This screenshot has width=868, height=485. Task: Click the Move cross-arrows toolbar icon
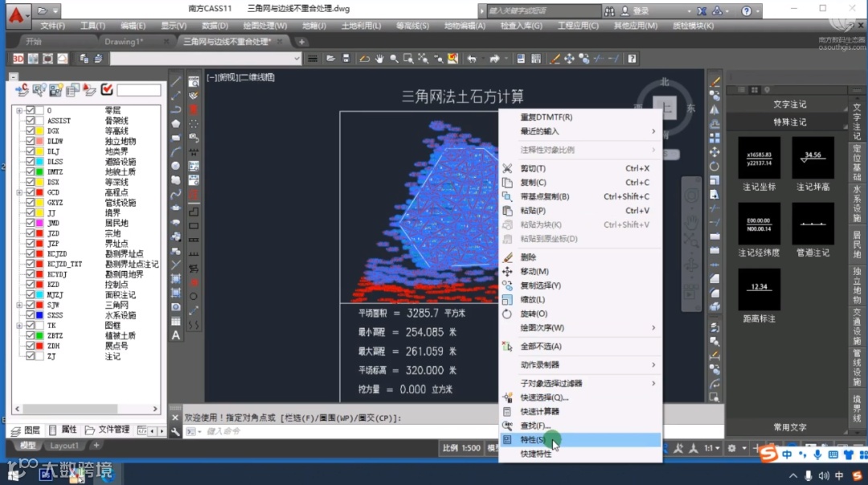tap(569, 59)
